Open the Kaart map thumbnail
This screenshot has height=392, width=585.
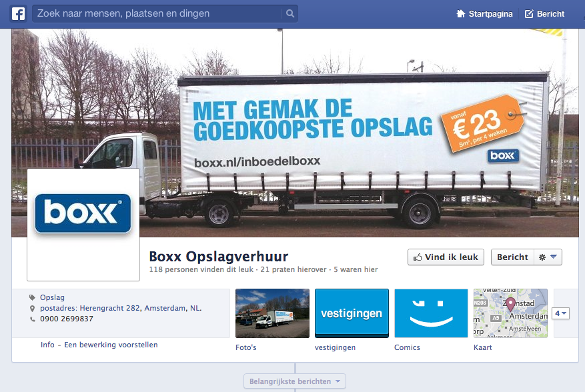510,313
